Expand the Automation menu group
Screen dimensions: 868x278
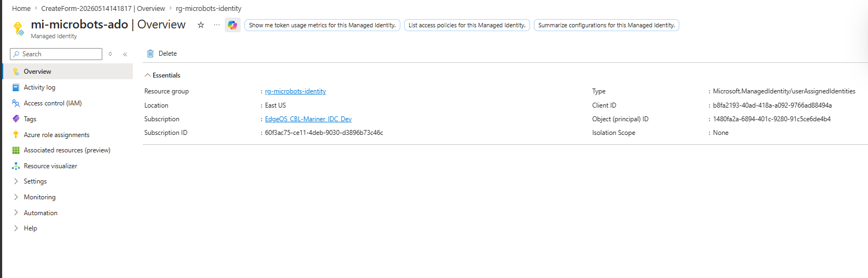click(x=16, y=213)
